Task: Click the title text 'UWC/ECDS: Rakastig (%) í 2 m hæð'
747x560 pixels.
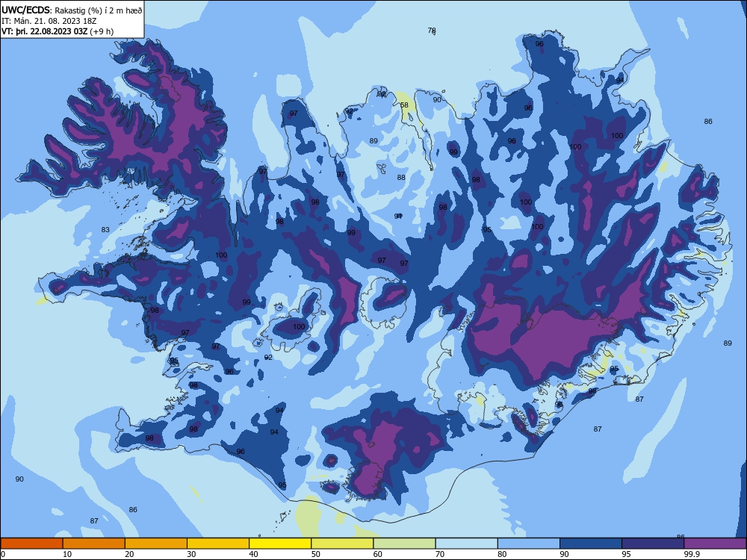Action: pos(72,10)
